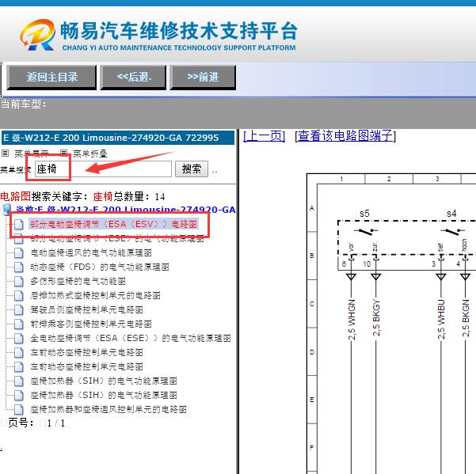Open the 查看该电路图端子 link
The image size is (476, 474).
point(345,136)
